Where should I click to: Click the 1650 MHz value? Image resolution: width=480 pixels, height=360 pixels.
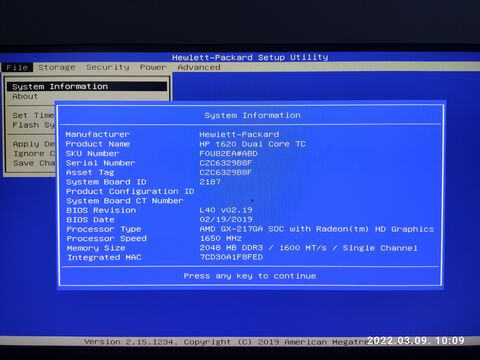[221, 239]
